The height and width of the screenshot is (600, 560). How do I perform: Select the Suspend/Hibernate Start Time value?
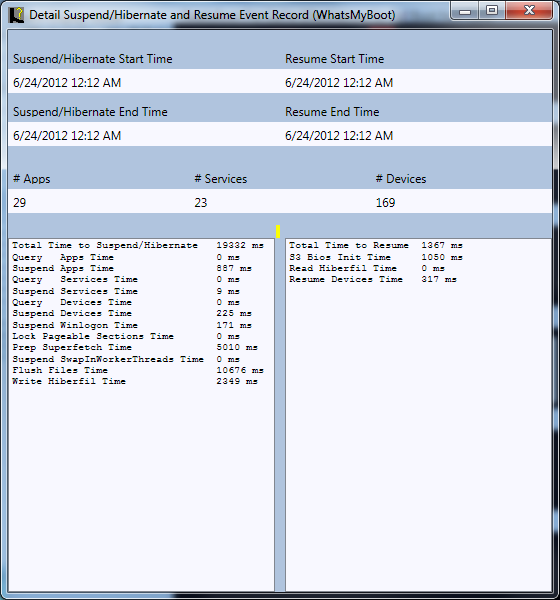[x=67, y=83]
